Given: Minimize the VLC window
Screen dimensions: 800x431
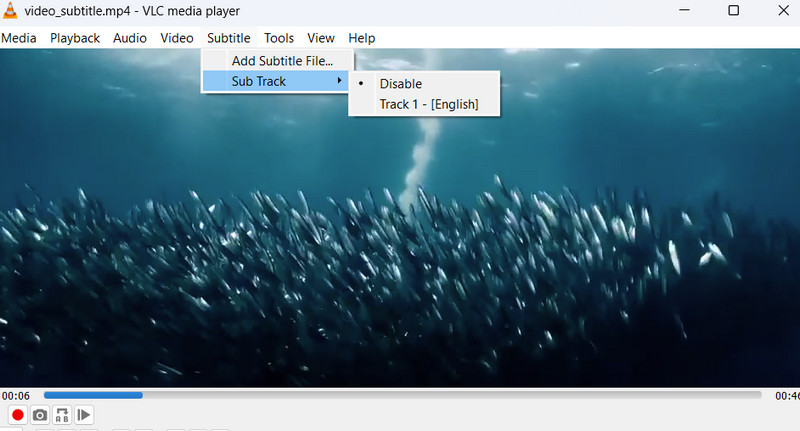Looking at the screenshot, I should 685,10.
